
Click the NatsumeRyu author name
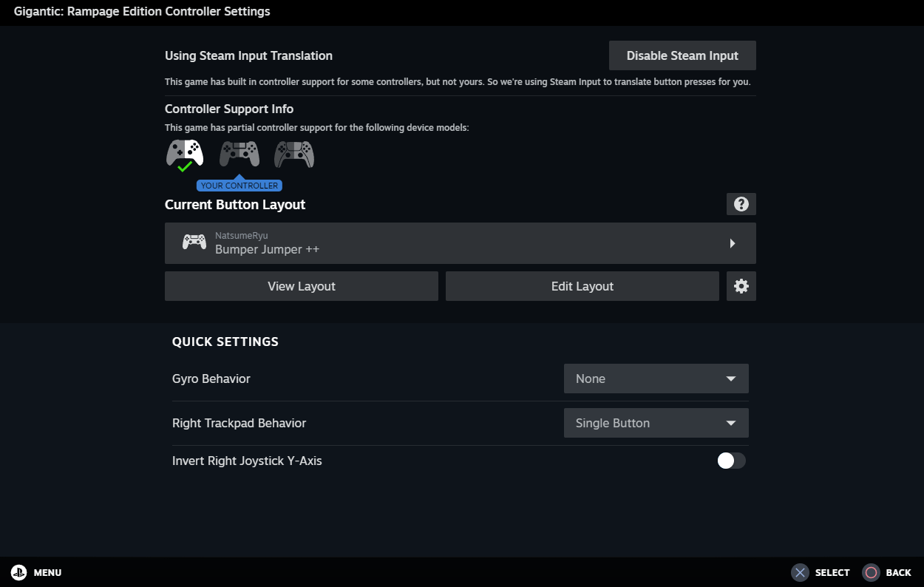(x=242, y=236)
